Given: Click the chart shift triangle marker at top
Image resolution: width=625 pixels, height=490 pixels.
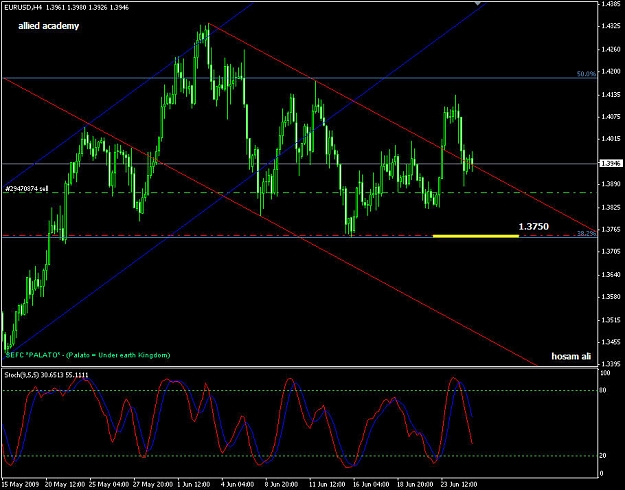Looking at the screenshot, I should 478,4.
